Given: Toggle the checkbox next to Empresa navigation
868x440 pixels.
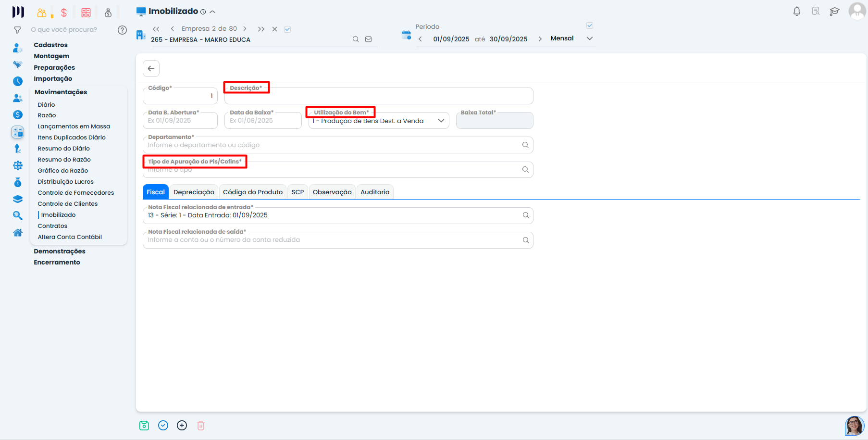Looking at the screenshot, I should tap(287, 29).
